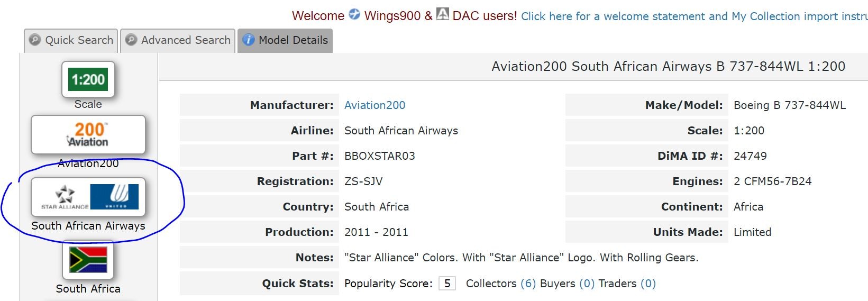Open the Aviation200 manufacturer logo
Image resolution: width=868 pixels, height=301 pixels.
88,134
